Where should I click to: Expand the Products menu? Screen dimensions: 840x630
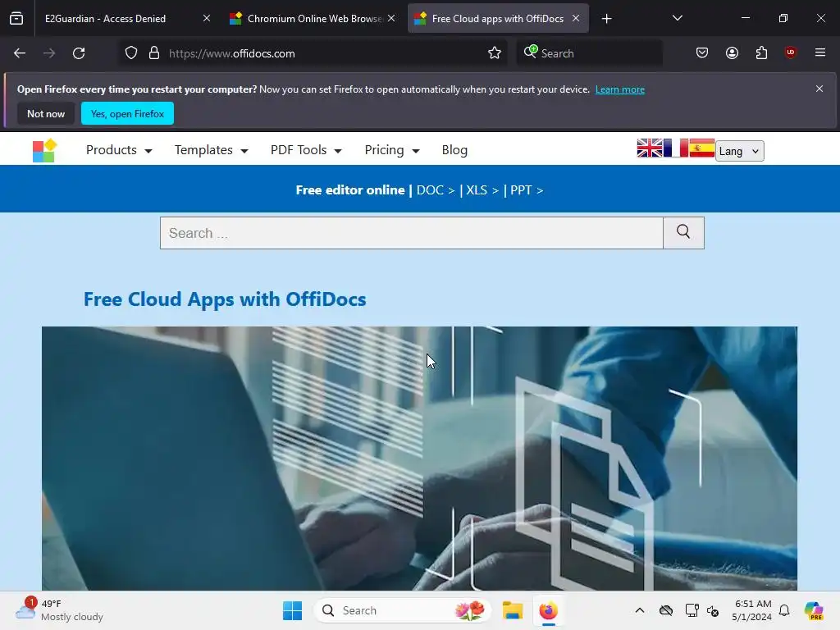(119, 150)
